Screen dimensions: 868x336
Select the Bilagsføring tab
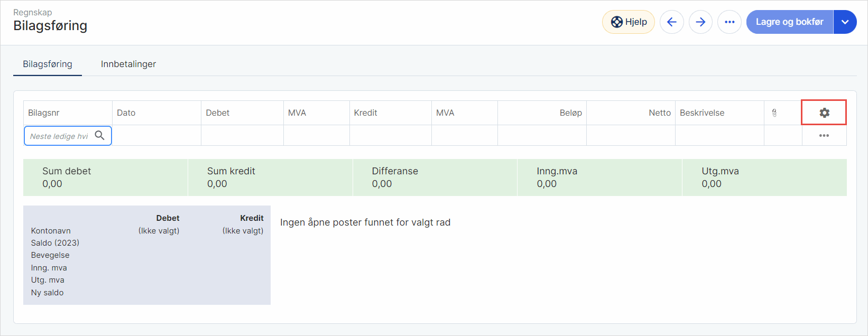click(x=48, y=64)
